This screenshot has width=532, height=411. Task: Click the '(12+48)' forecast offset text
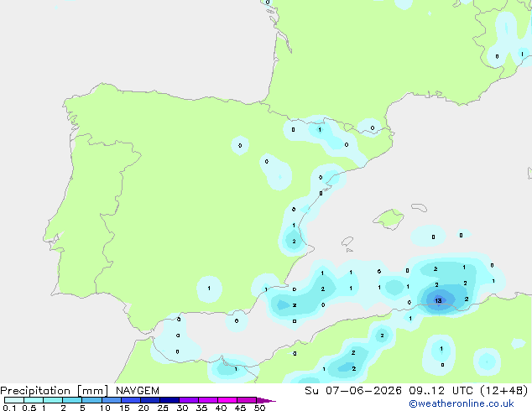504,391
